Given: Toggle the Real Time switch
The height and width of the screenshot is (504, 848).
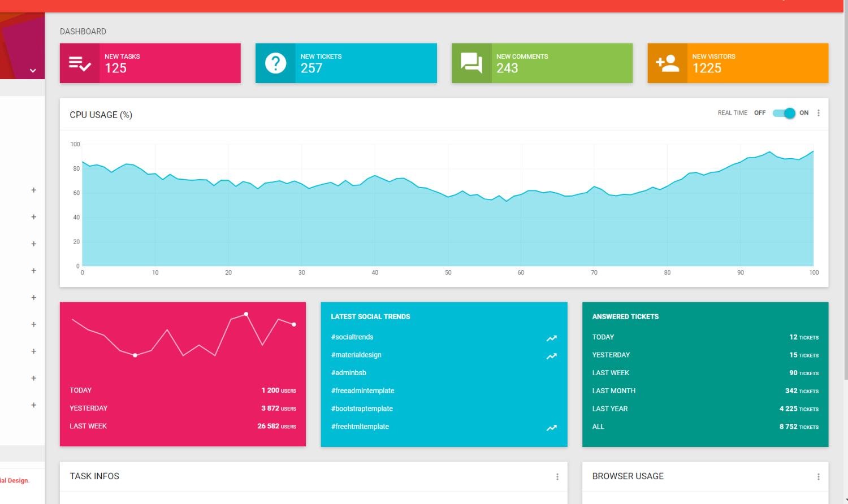Looking at the screenshot, I should click(x=784, y=113).
